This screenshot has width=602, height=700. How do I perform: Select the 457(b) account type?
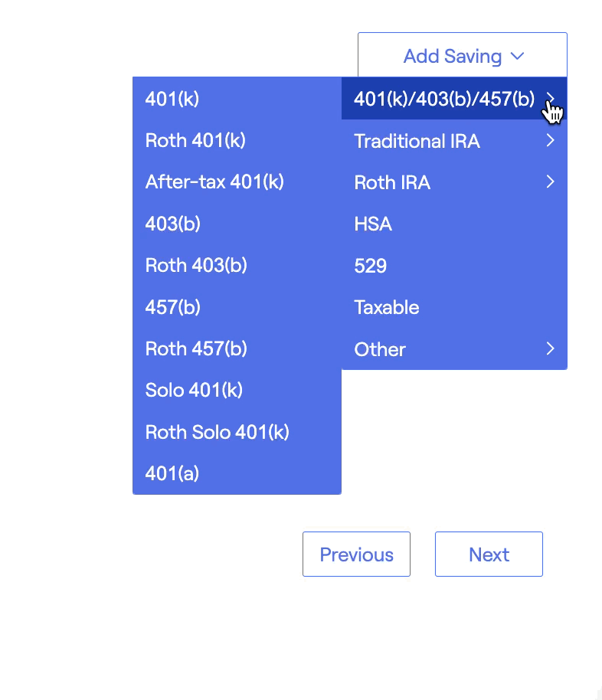click(237, 307)
